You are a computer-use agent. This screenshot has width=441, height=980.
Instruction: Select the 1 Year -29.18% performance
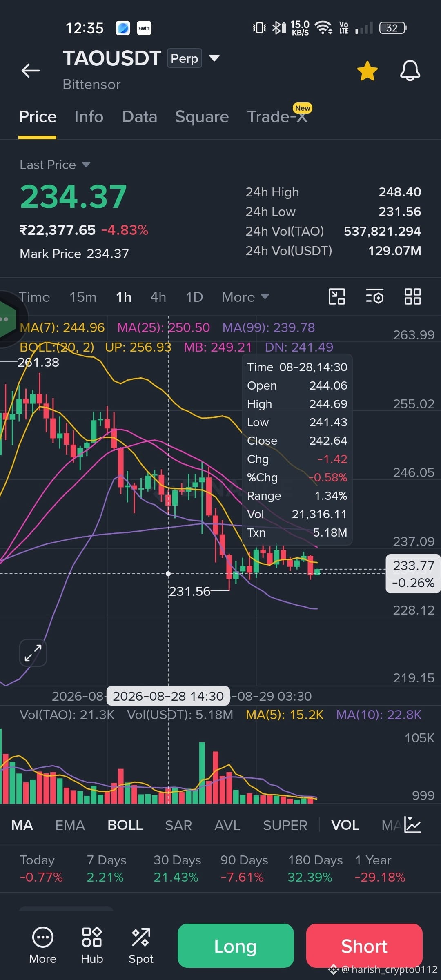click(x=380, y=868)
